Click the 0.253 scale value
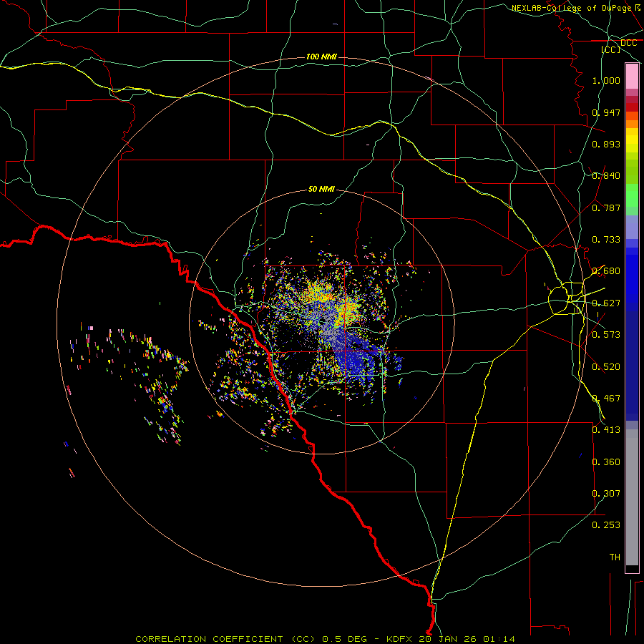Viewport: 644px width, 644px height. pos(606,525)
